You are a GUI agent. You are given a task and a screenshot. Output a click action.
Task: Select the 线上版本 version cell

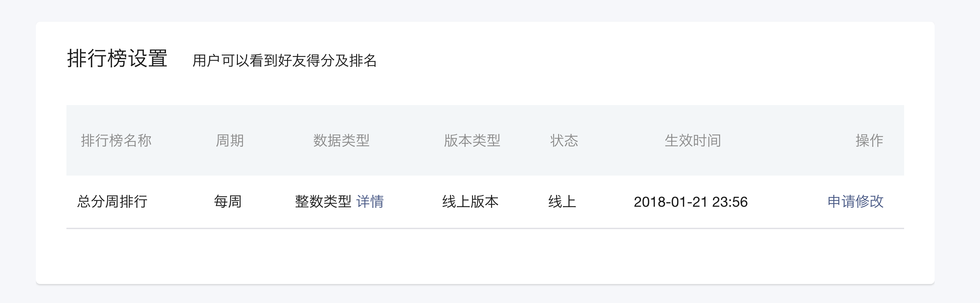coord(470,201)
